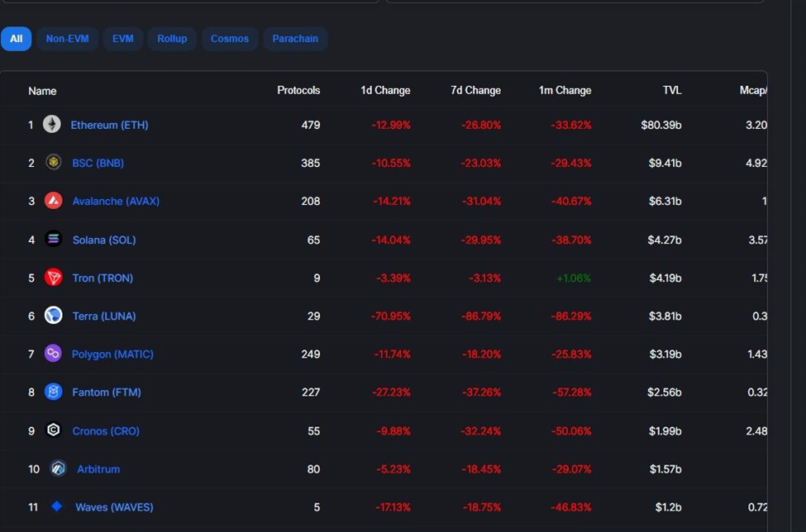Image resolution: width=806 pixels, height=532 pixels.
Task: Click the Ethereum coin logo icon
Action: click(x=52, y=125)
